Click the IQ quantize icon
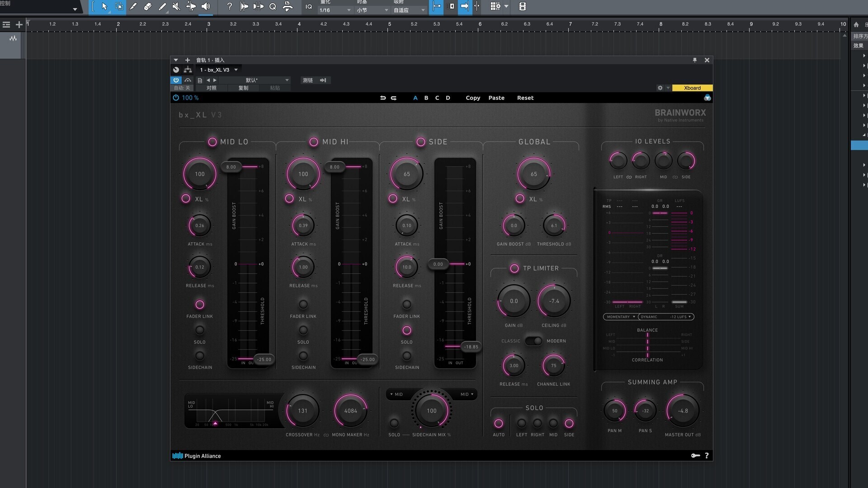868x488 pixels. (x=309, y=6)
